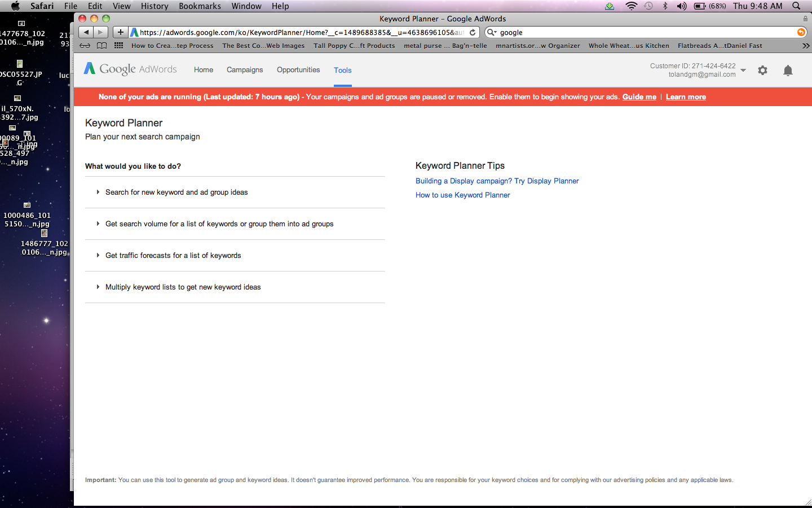Open the Bookmarks menu
This screenshot has width=812, height=508.
pyautogui.click(x=200, y=6)
